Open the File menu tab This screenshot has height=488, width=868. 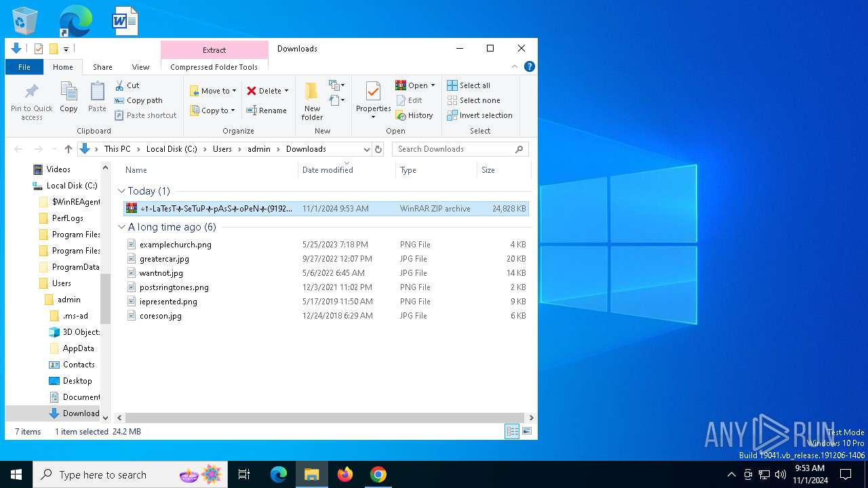pos(24,67)
